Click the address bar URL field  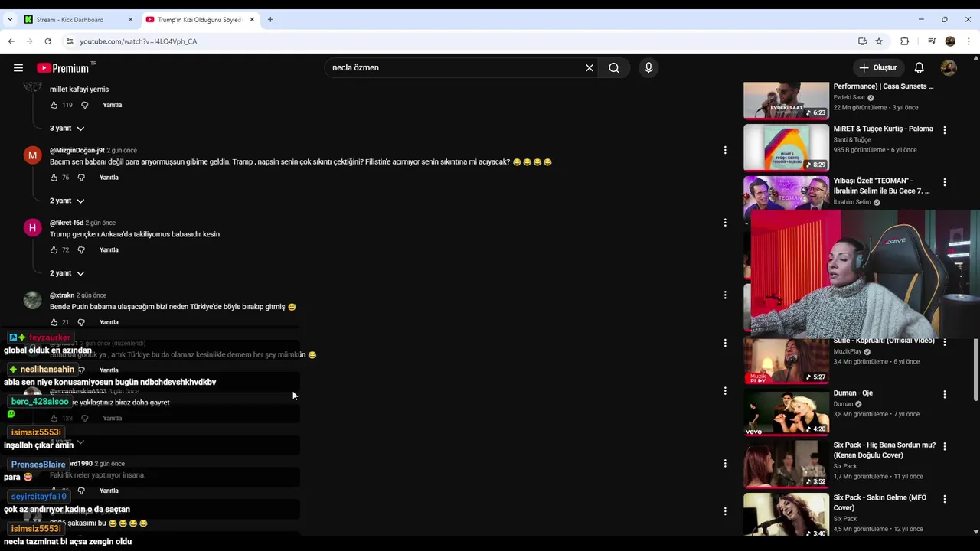tap(459, 41)
